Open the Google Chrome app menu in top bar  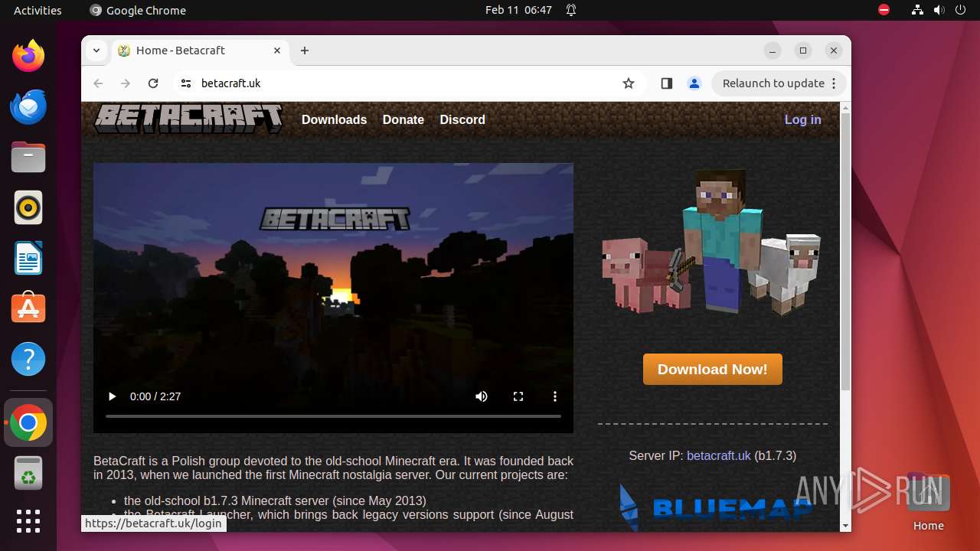138,10
